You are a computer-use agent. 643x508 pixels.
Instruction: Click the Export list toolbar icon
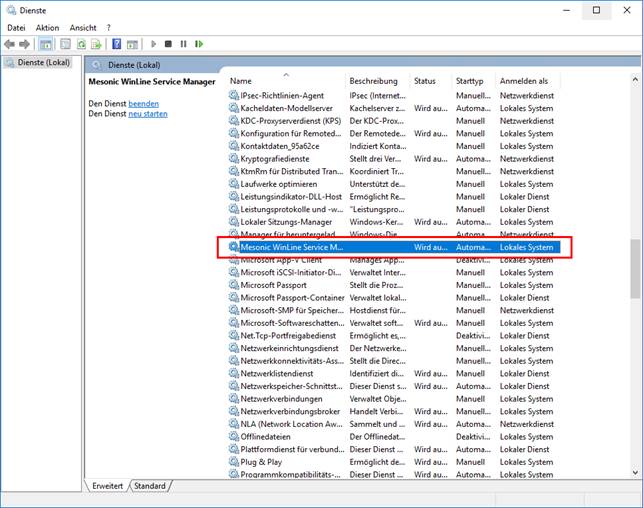[x=97, y=44]
